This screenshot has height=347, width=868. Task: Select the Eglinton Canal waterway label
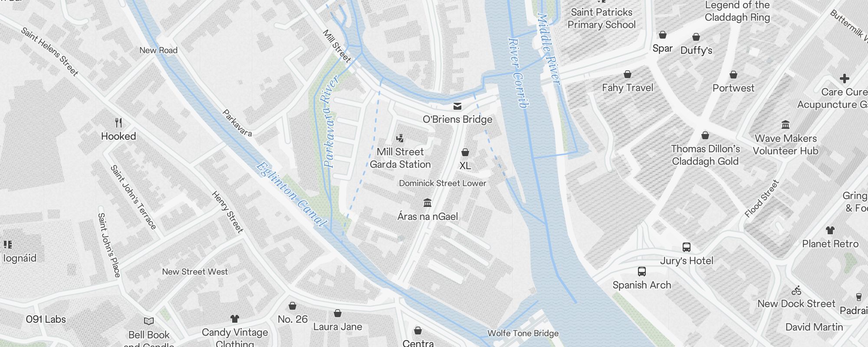coord(291,194)
